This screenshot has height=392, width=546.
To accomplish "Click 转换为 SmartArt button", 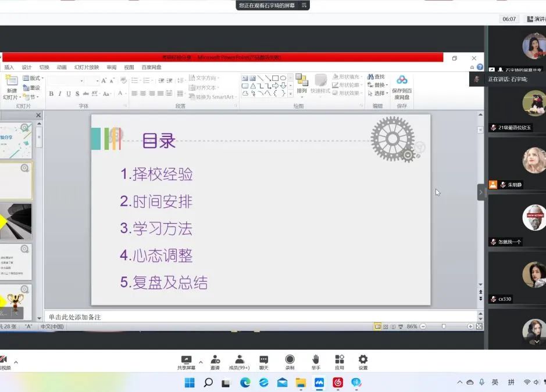I will pyautogui.click(x=212, y=97).
